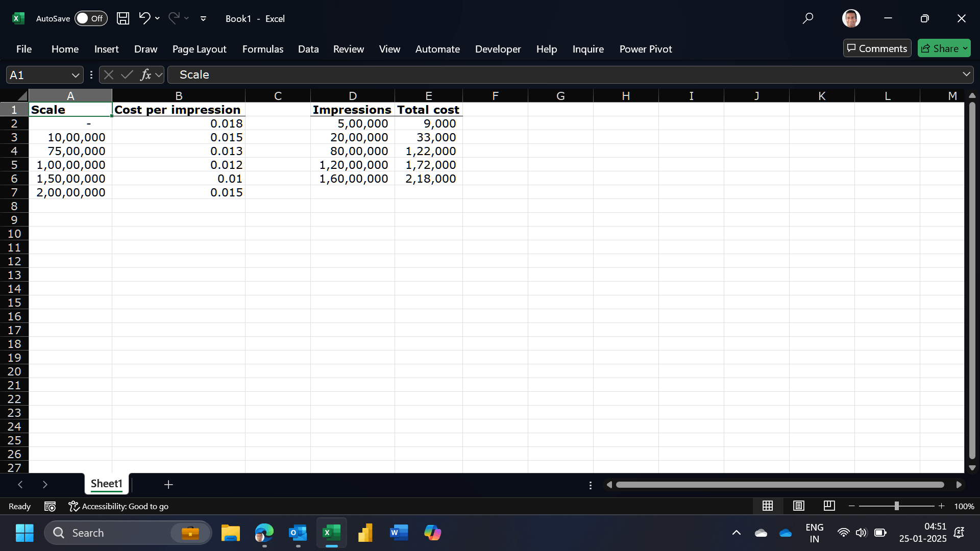980x551 pixels.
Task: Switch to Page Break Preview view
Action: 829,506
